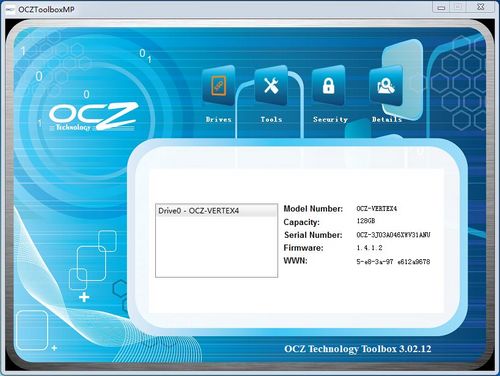This screenshot has height=376, width=500.
Task: Minimize the OCZToolboxMP window
Action: (441, 7)
